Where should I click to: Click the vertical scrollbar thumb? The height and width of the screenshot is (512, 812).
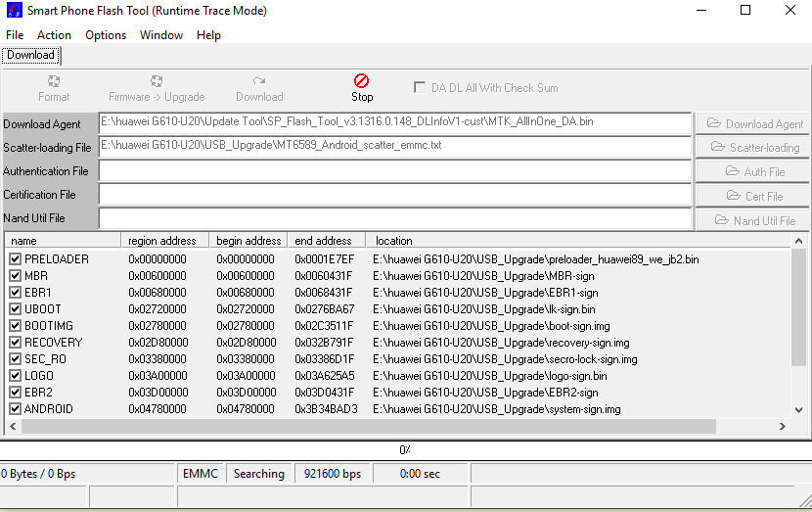coord(798,307)
